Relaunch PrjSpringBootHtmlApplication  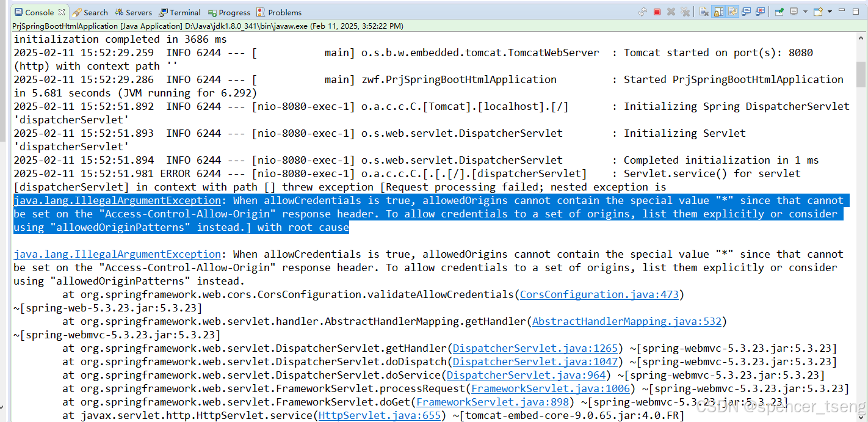tap(642, 12)
